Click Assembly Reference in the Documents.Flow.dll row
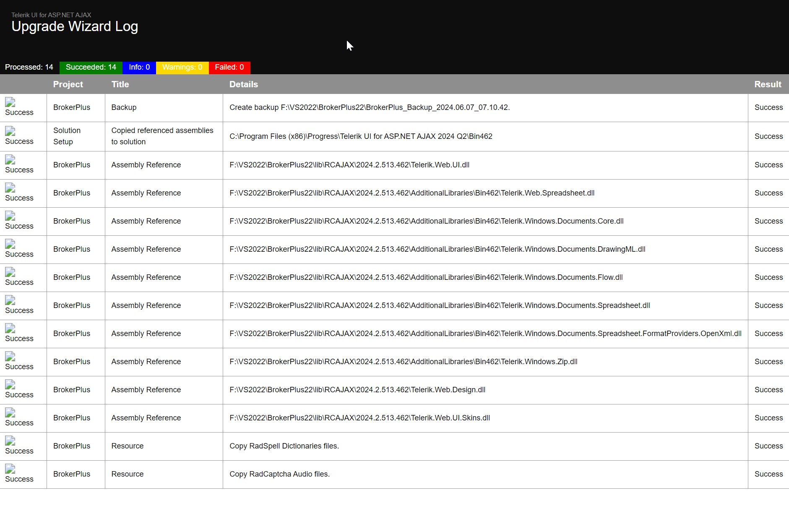 pyautogui.click(x=146, y=277)
